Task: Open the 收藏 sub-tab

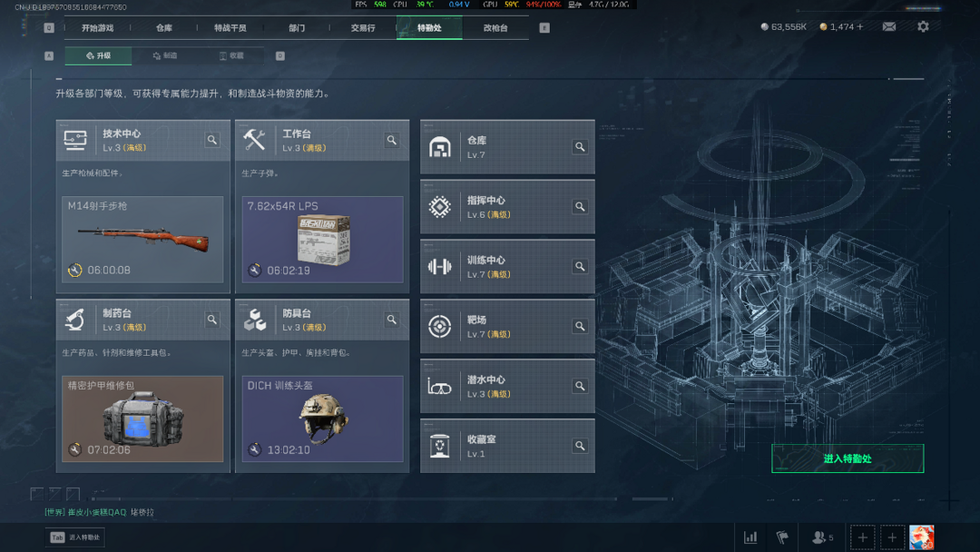Action: coord(231,55)
